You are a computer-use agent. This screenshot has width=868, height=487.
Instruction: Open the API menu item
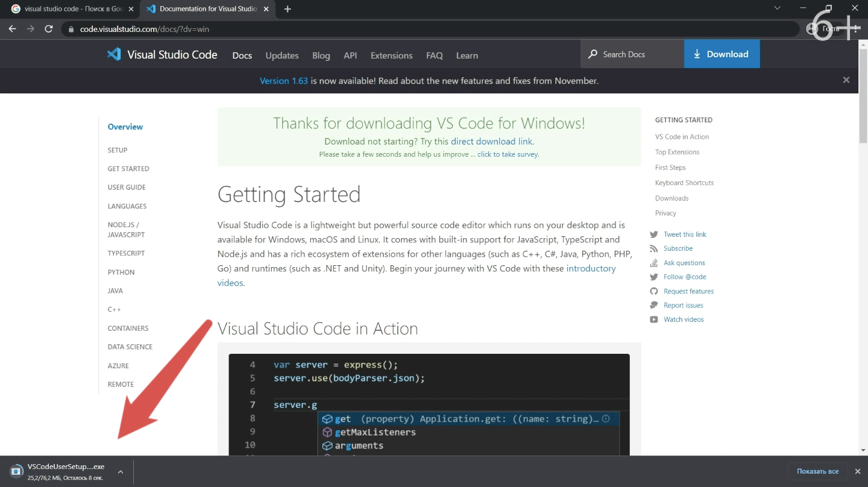(x=350, y=55)
